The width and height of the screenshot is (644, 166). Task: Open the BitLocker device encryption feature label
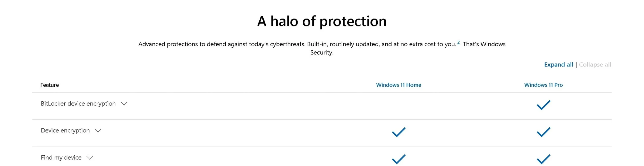78,103
